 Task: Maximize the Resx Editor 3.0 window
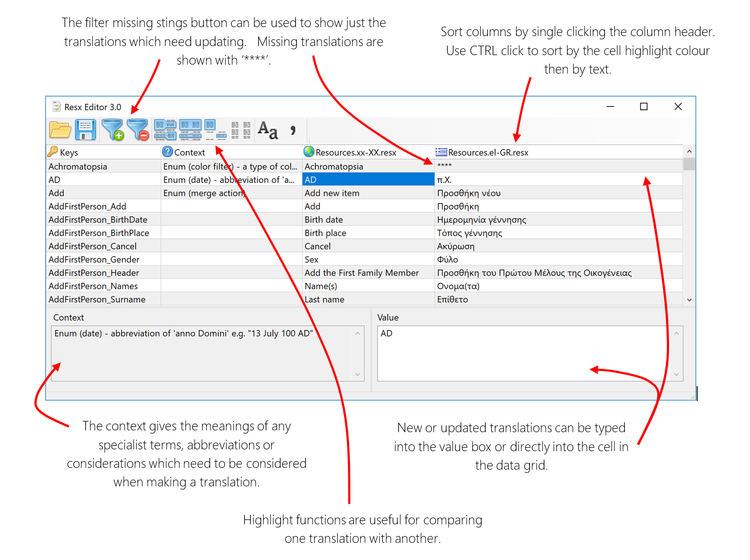[644, 107]
